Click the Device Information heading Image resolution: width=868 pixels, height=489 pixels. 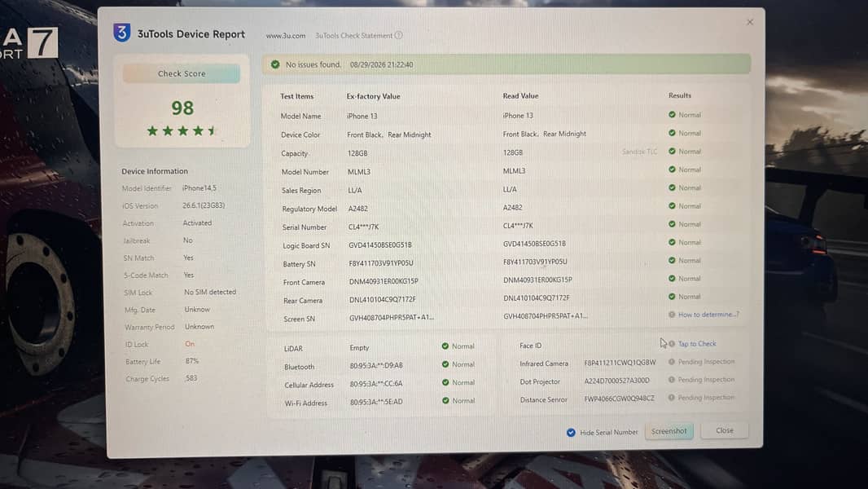tap(155, 171)
